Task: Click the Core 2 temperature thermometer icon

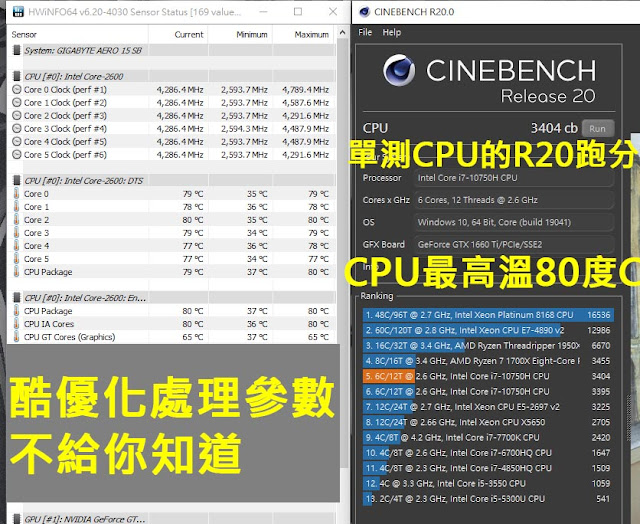Action: point(16,220)
